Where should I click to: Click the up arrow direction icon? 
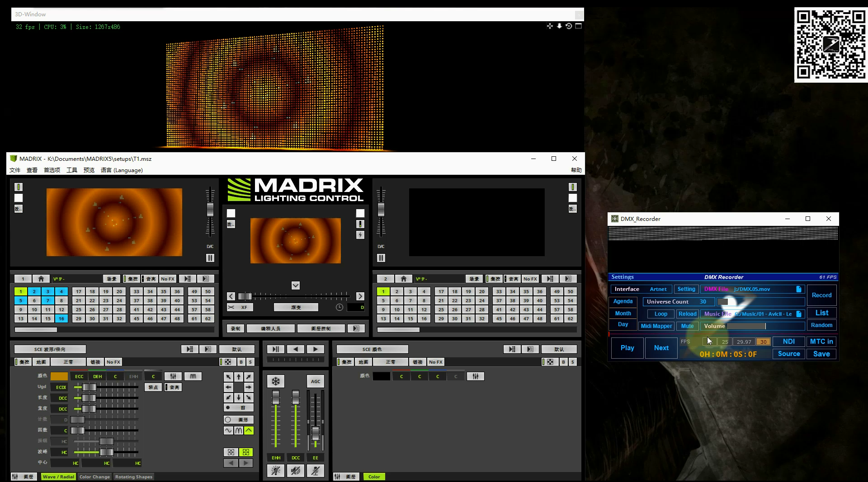point(239,377)
